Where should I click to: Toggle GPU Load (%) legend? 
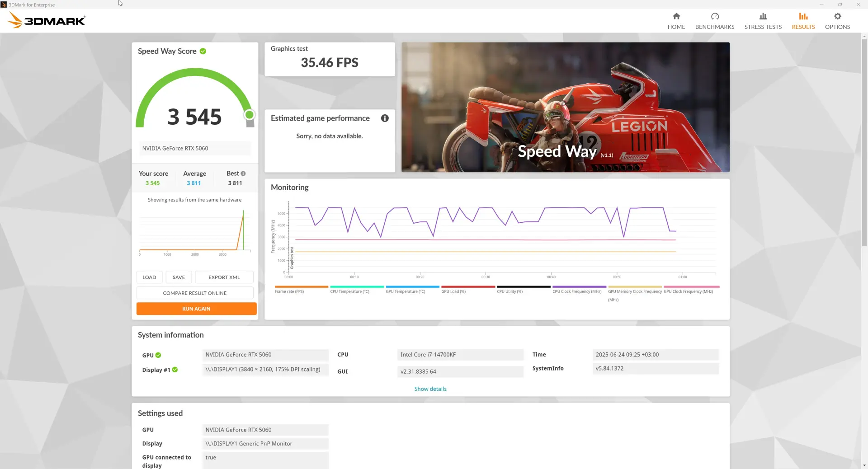click(x=468, y=290)
